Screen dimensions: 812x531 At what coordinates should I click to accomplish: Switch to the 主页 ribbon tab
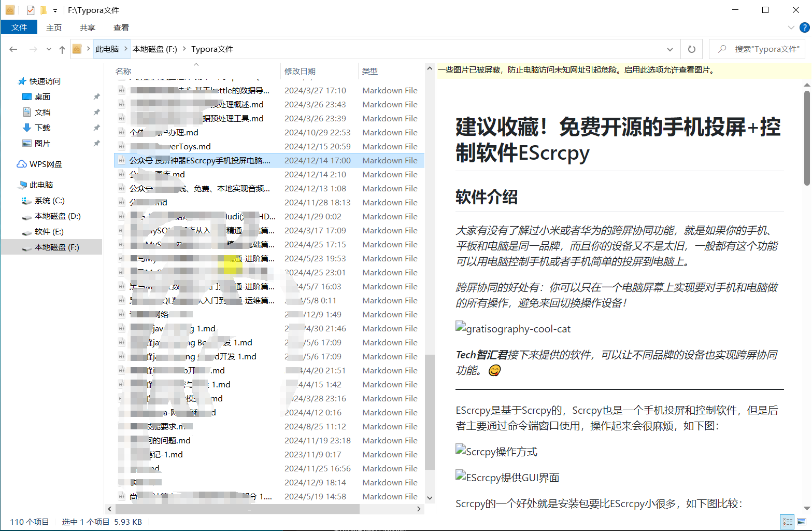(x=54, y=27)
